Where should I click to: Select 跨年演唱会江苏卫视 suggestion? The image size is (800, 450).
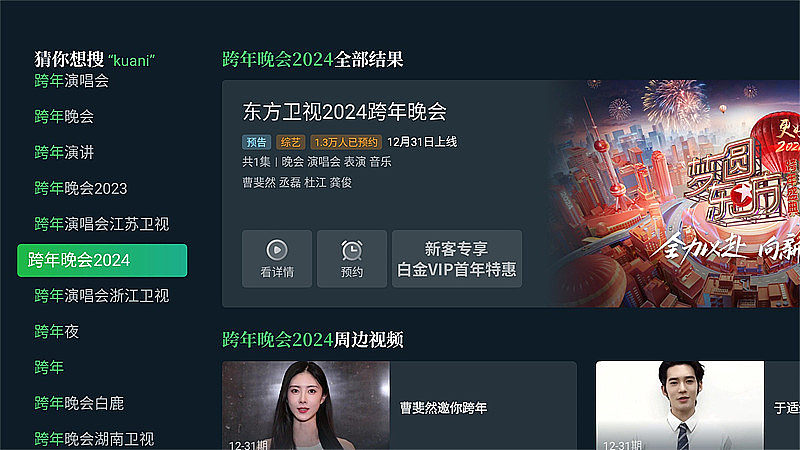[102, 224]
